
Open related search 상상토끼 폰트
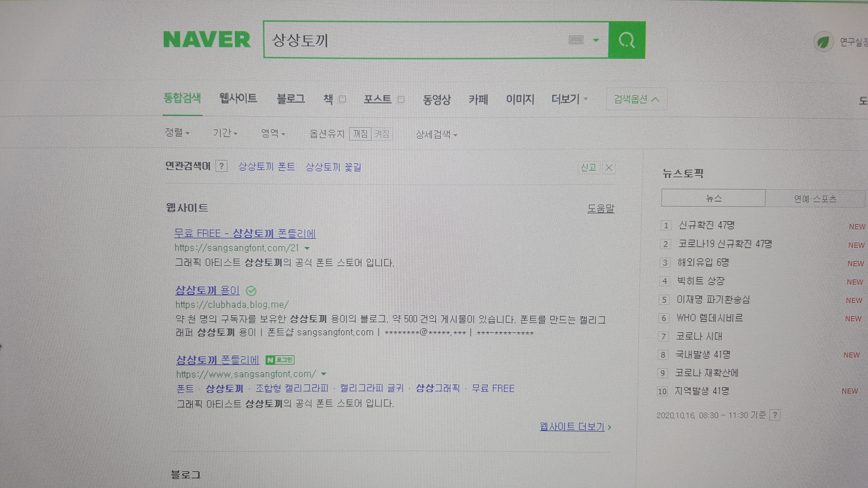tap(266, 167)
